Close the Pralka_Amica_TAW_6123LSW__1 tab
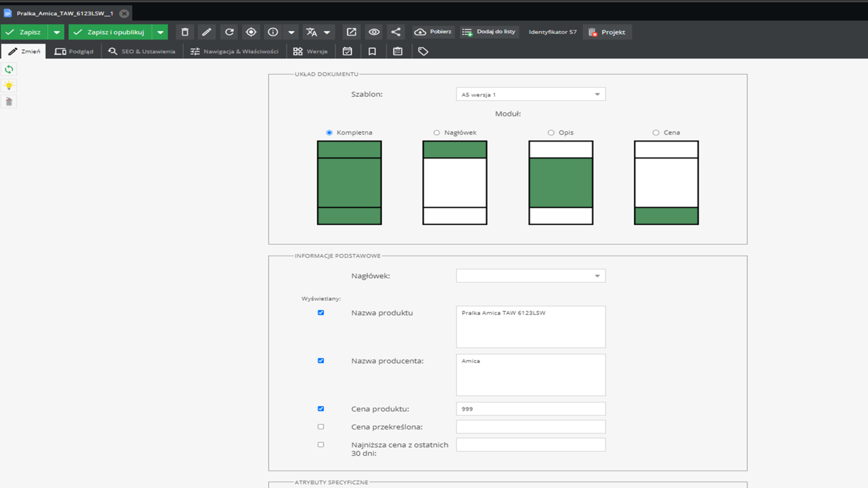 point(124,13)
